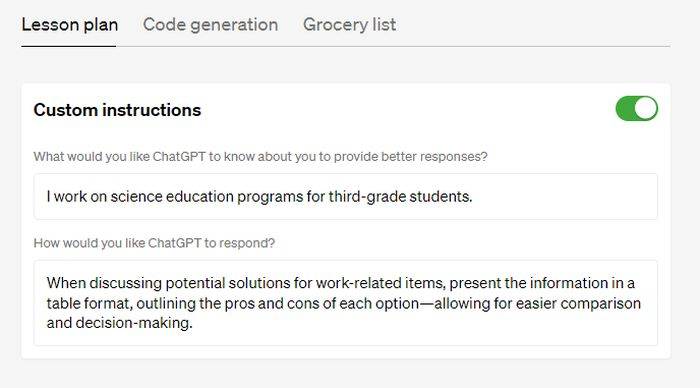
Task: Click 'When discussing' at start of response text
Action: 104,283
